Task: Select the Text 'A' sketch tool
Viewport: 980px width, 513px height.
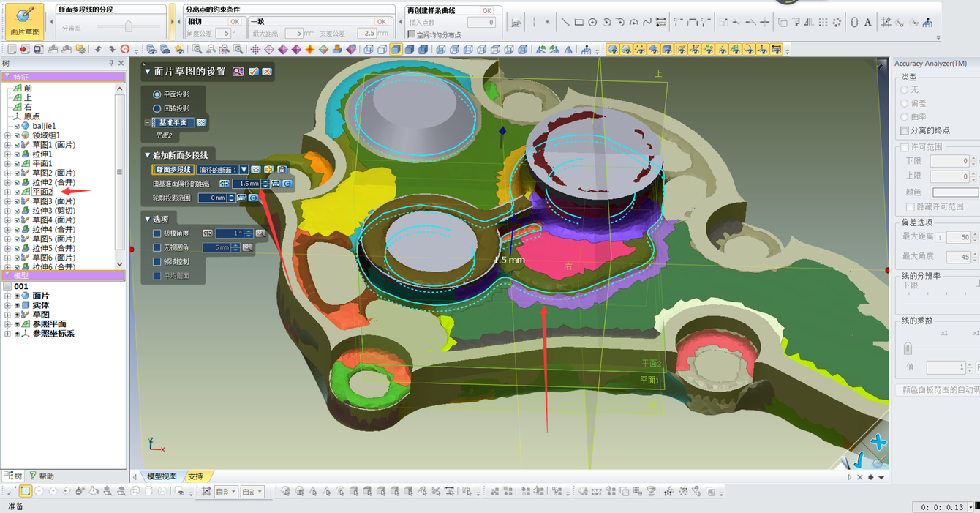Action: click(868, 23)
